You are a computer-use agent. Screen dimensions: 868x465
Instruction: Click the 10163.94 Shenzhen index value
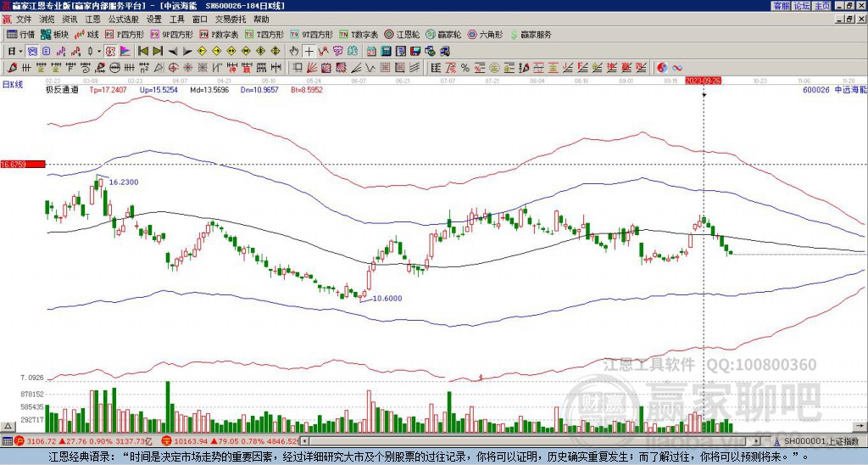coord(190,441)
